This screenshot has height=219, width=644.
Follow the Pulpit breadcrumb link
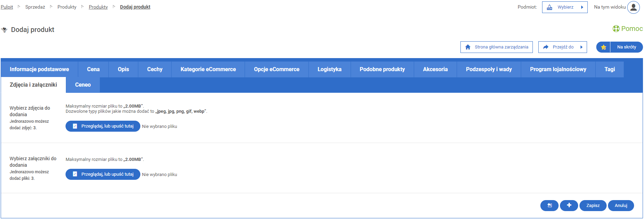pyautogui.click(x=7, y=7)
